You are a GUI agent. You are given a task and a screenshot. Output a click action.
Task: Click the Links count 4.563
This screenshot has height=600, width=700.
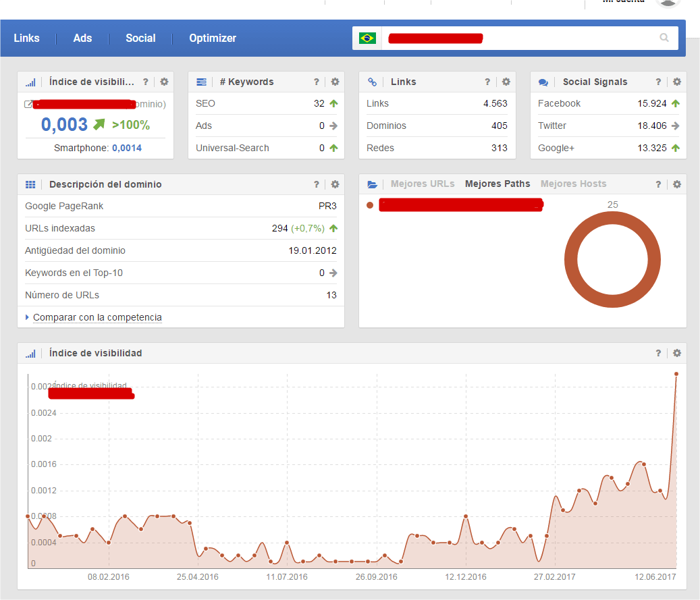495,103
